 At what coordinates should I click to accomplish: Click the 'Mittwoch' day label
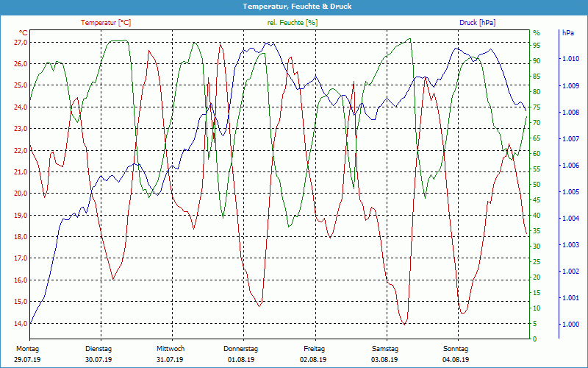[171, 349]
